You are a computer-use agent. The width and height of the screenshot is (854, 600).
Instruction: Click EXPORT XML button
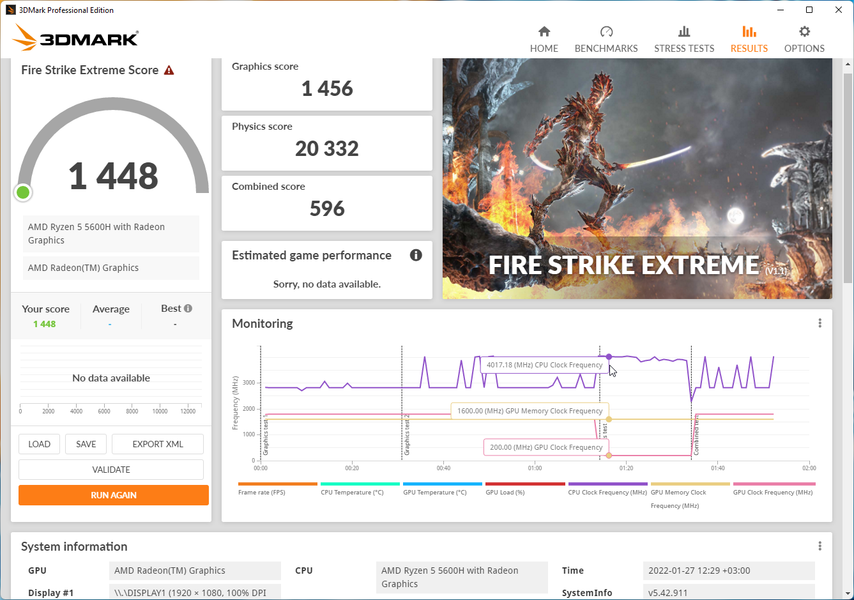(x=157, y=444)
